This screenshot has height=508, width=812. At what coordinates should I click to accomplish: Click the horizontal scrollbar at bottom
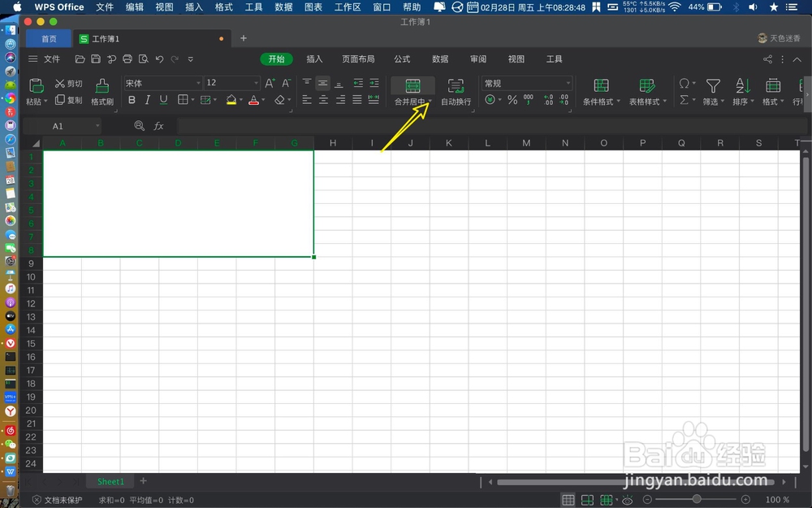(636, 482)
